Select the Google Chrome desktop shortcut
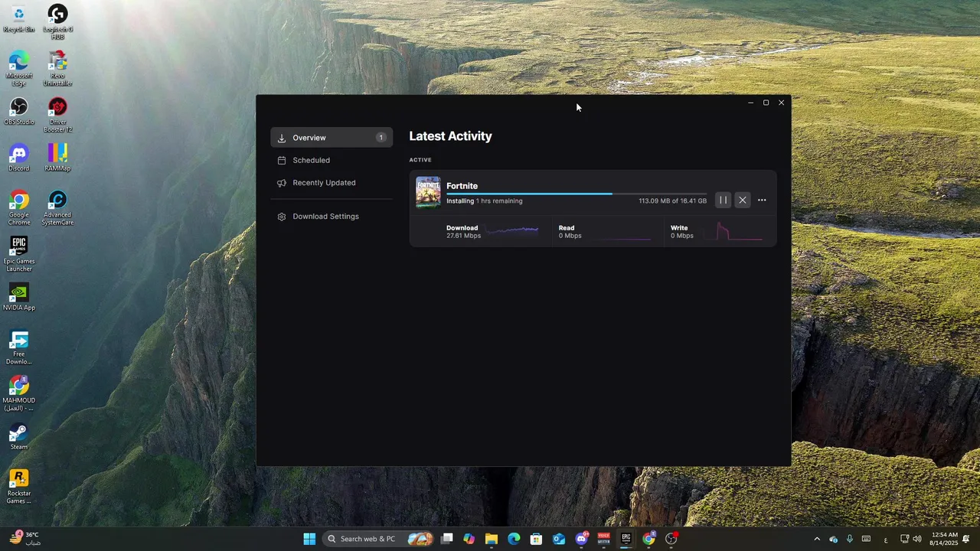980x551 pixels. (x=18, y=208)
